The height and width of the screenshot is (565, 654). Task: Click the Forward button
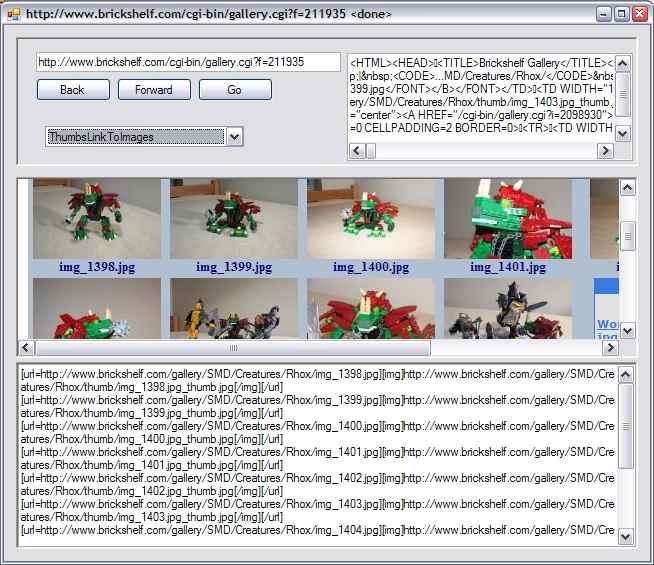coord(153,90)
